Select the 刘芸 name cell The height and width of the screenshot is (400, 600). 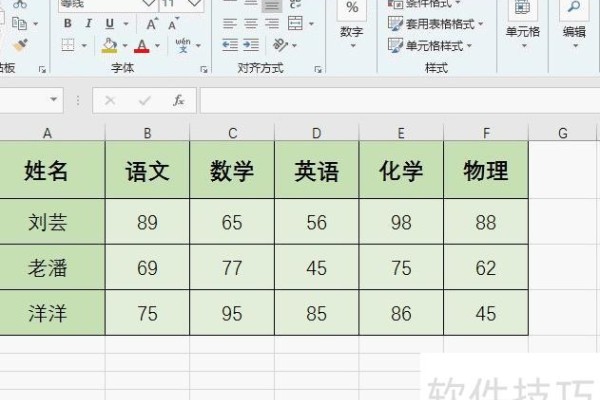point(52,221)
